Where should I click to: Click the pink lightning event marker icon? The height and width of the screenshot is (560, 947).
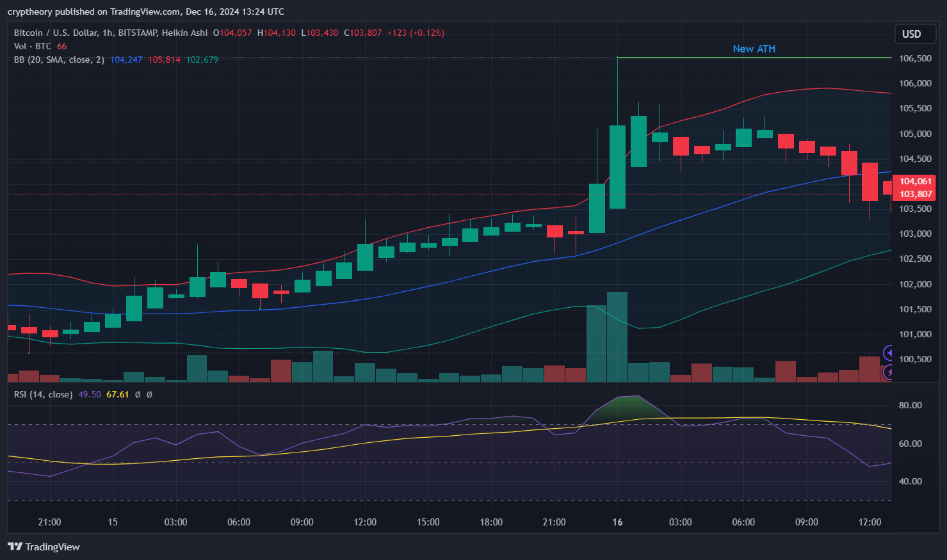[888, 372]
